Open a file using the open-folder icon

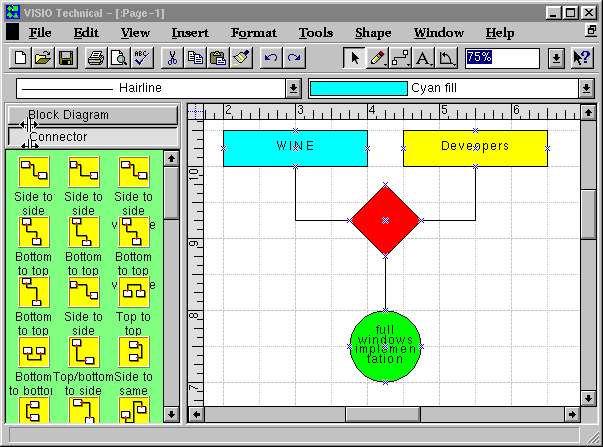coord(43,58)
